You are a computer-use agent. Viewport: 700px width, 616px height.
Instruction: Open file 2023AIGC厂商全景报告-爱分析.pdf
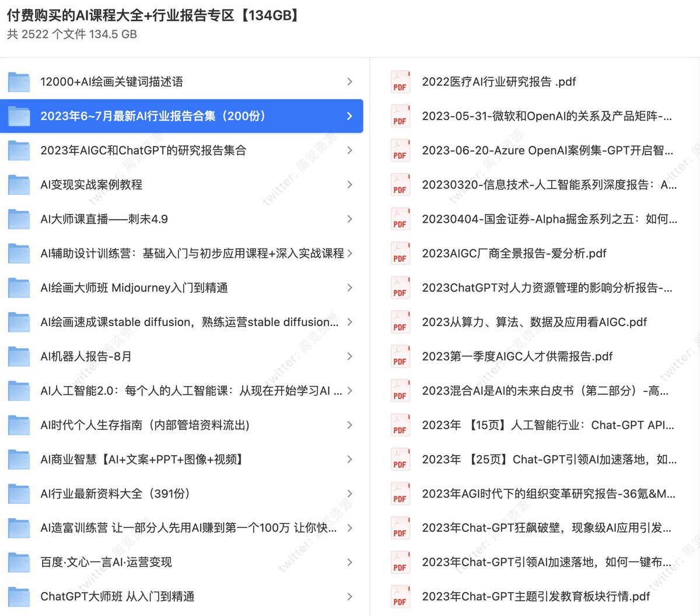tap(535, 253)
